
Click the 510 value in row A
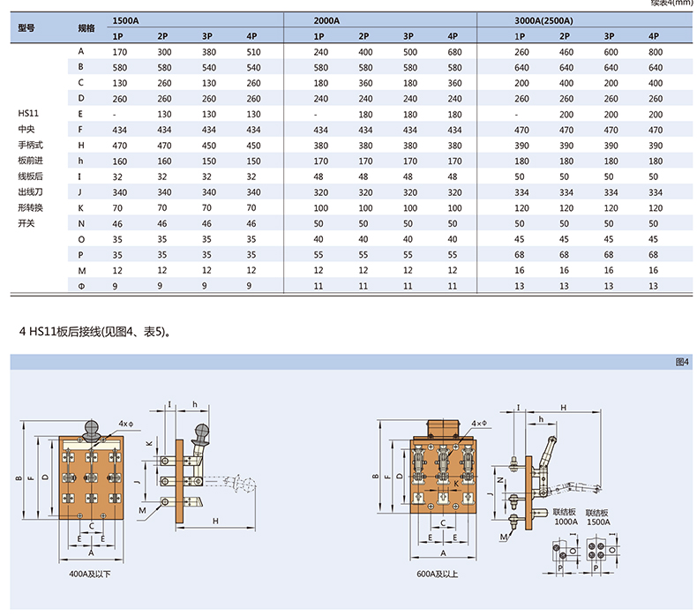tap(254, 52)
